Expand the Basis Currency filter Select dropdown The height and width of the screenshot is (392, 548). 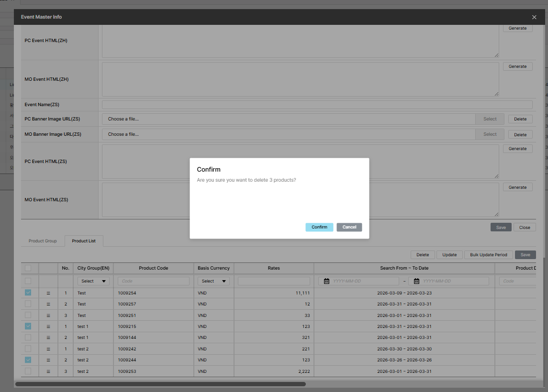[x=213, y=281]
